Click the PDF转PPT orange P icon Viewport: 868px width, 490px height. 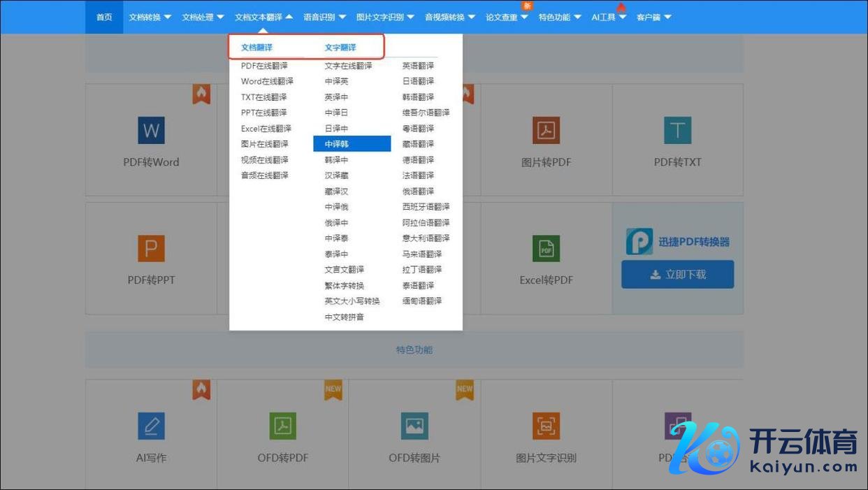click(x=151, y=249)
